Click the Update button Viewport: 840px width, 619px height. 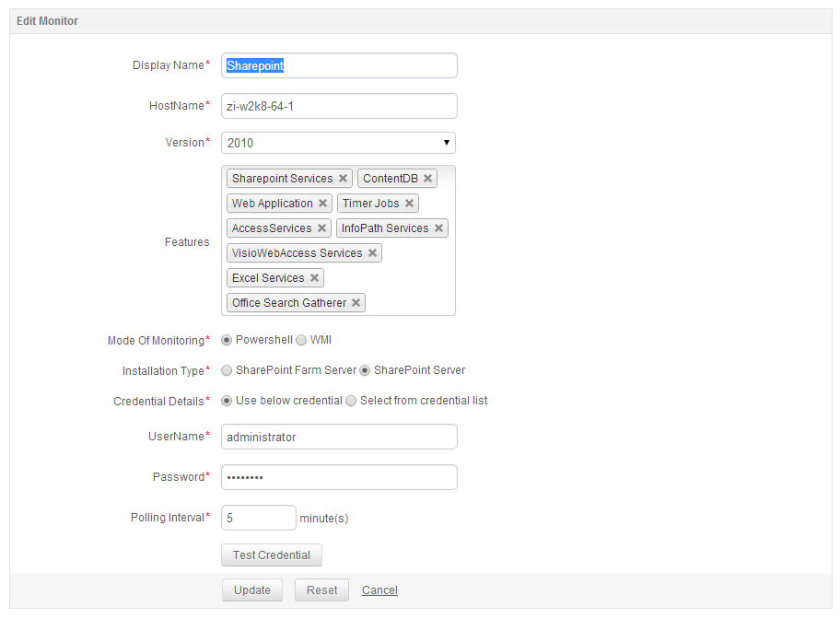[252, 590]
